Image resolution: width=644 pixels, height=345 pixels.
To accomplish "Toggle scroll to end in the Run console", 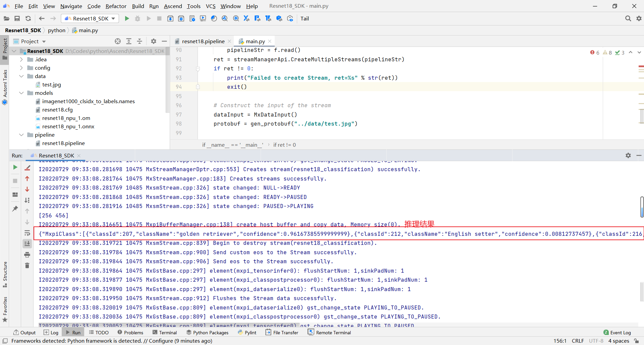I will pos(27,244).
